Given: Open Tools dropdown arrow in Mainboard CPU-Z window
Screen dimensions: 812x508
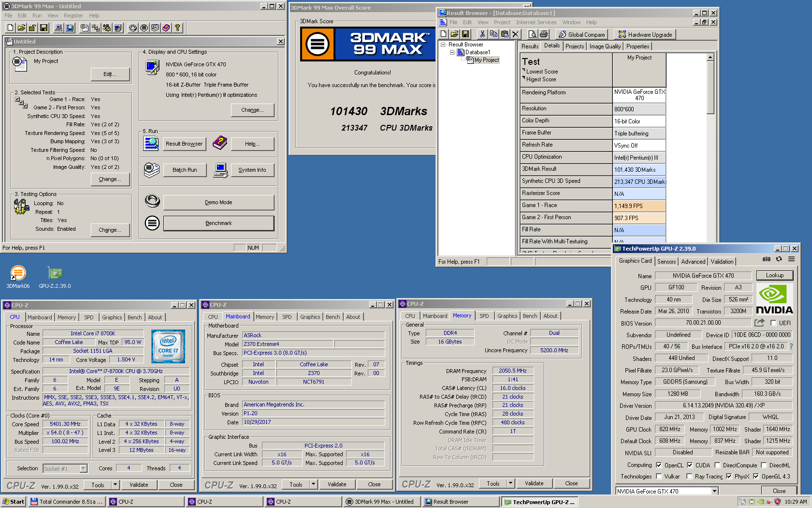Looking at the screenshot, I should (x=313, y=484).
